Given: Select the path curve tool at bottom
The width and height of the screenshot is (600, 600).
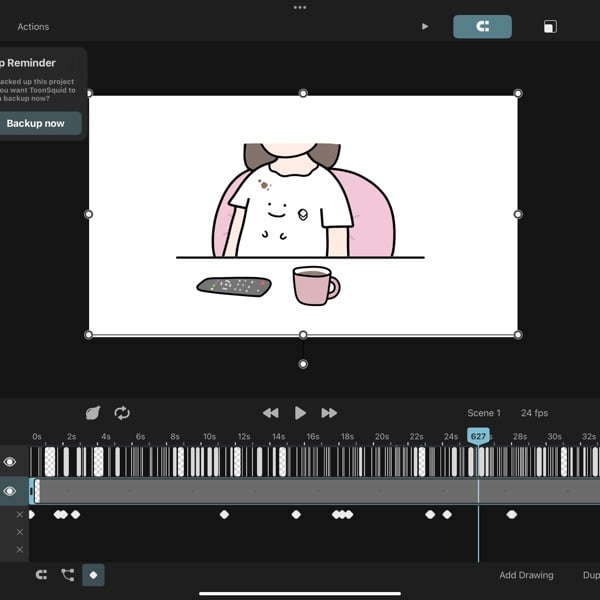Looking at the screenshot, I should pos(67,575).
